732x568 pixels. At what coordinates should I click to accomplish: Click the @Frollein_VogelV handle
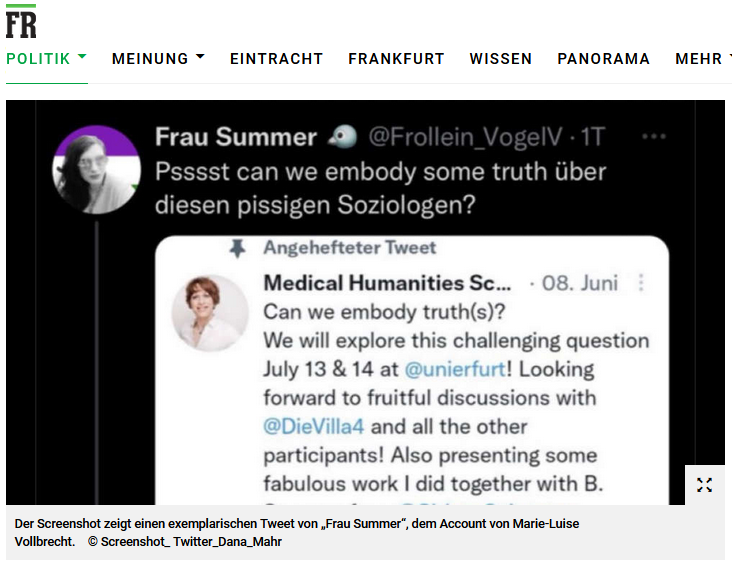tap(465, 137)
